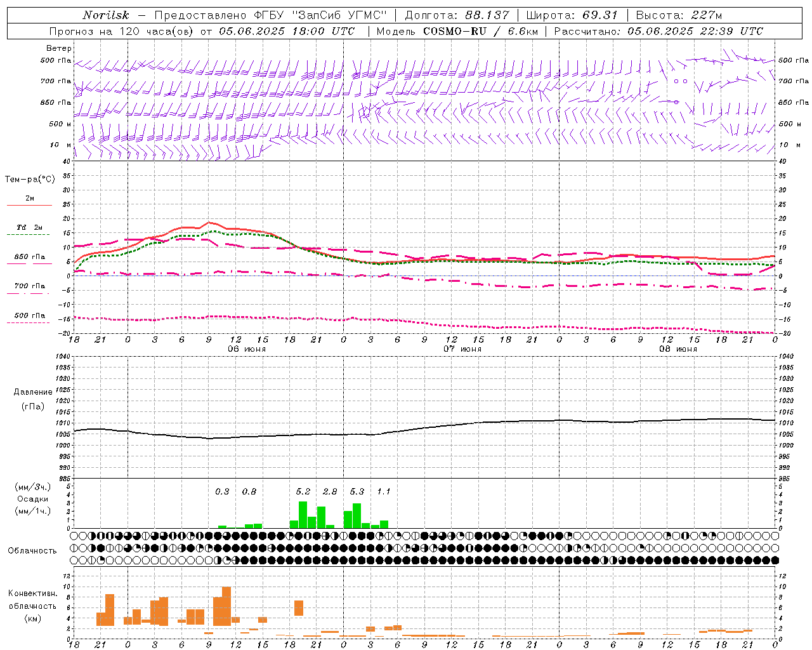812x650 pixels.
Task: Click the Тем-ра(°C) axis title
Action: 30,180
